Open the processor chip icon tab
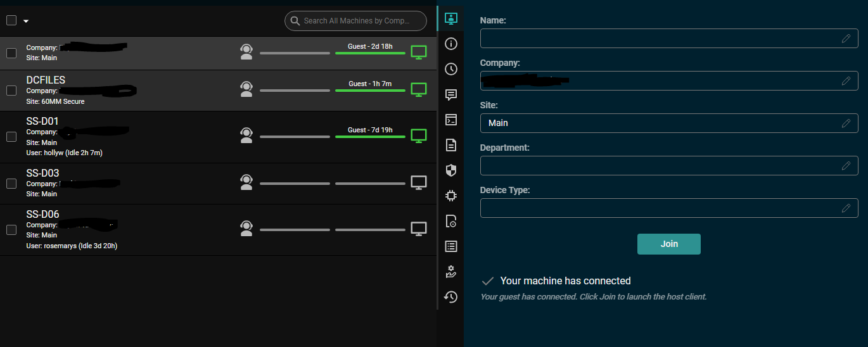The image size is (868, 347). pos(450,196)
